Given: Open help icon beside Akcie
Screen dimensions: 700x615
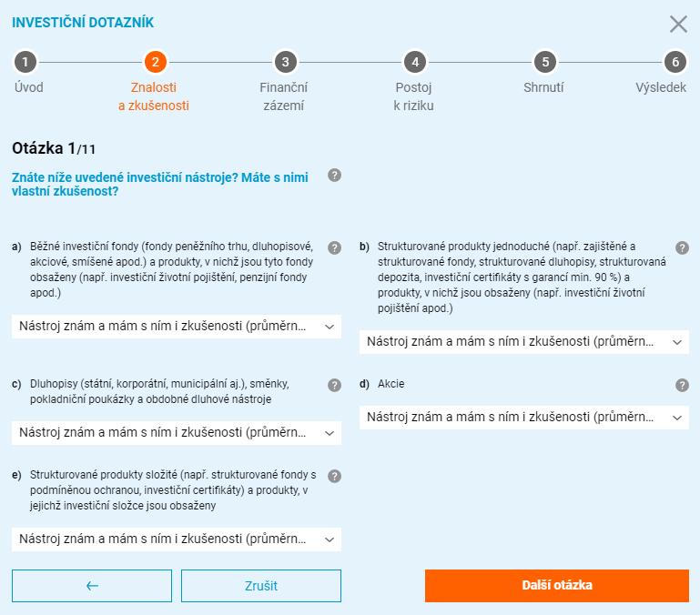Looking at the screenshot, I should (682, 385).
